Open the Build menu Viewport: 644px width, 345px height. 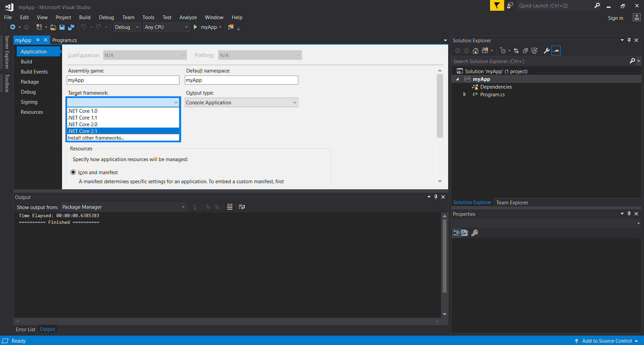pyautogui.click(x=85, y=17)
